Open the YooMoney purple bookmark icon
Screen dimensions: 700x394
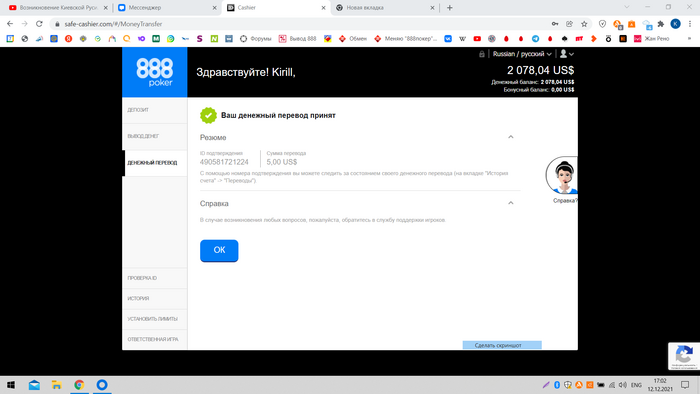click(x=141, y=39)
